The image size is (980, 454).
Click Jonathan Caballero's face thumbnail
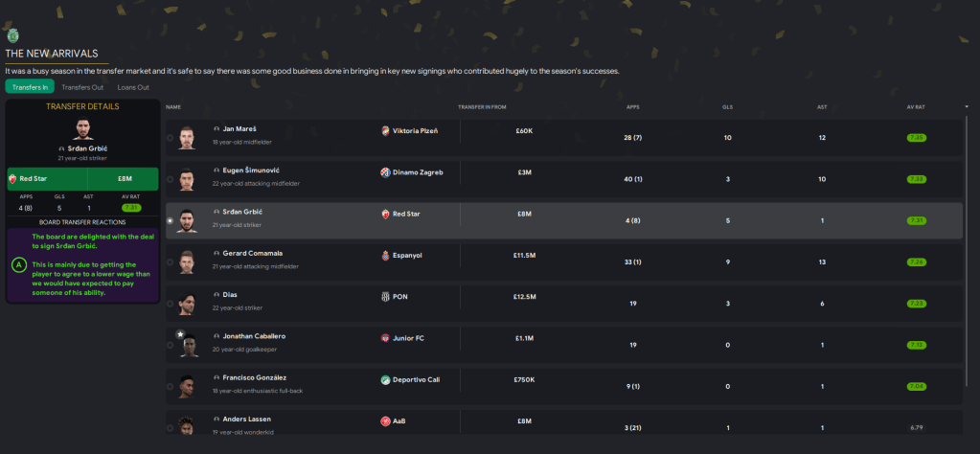pyautogui.click(x=186, y=346)
